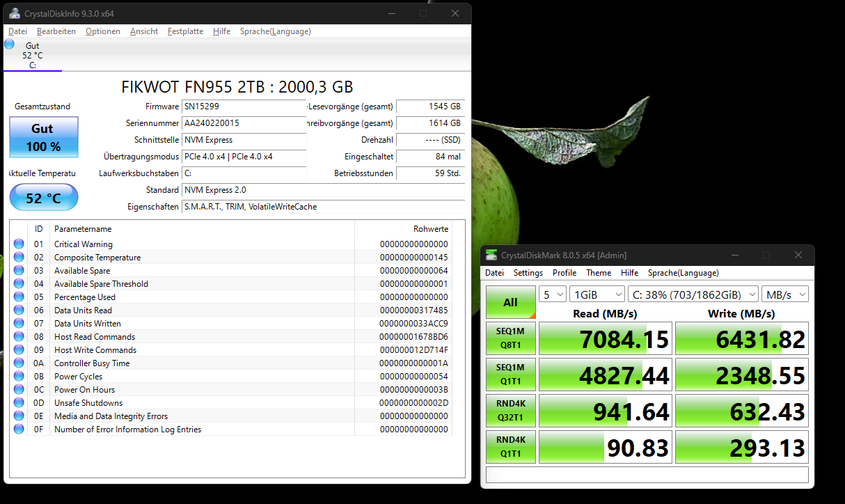Click the Firmware text field showing SN15299

[244, 107]
